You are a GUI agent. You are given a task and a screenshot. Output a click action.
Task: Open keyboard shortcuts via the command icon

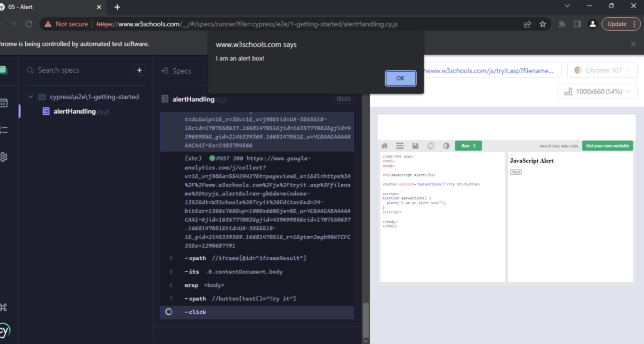[x=4, y=307]
